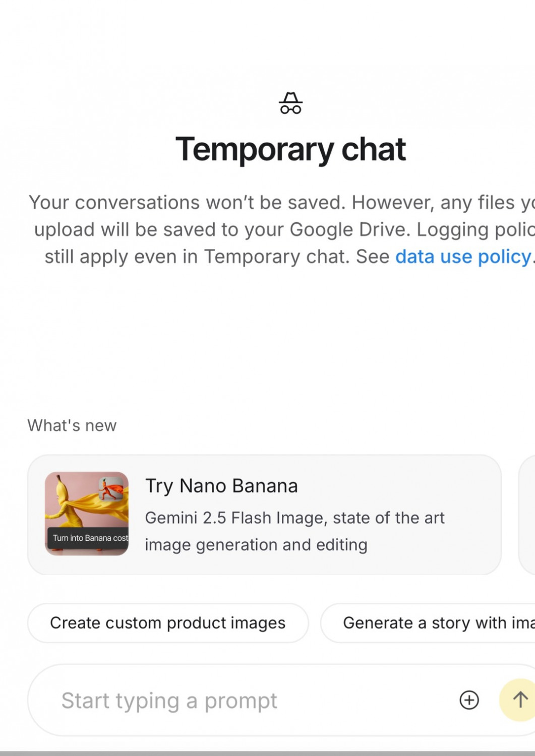This screenshot has height=756, width=535.
Task: Click the Temporary chat heading
Action: (x=290, y=149)
